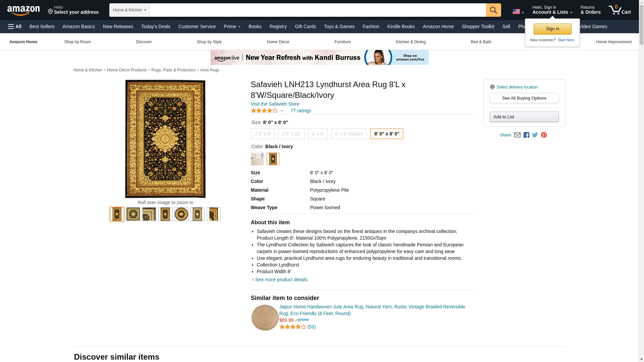Expand the Home & Kitchen search category dropdown
Image resolution: width=644 pixels, height=362 pixels.
(129, 10)
